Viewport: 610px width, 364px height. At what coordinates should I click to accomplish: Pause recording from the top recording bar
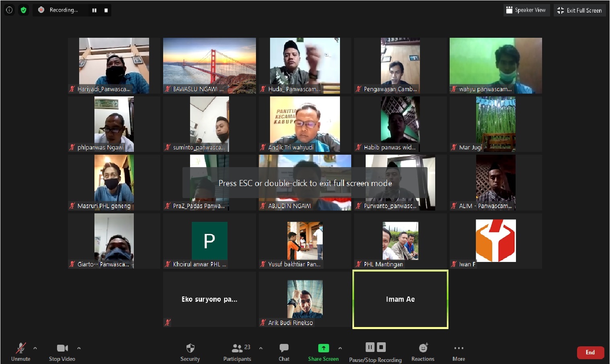coord(94,10)
